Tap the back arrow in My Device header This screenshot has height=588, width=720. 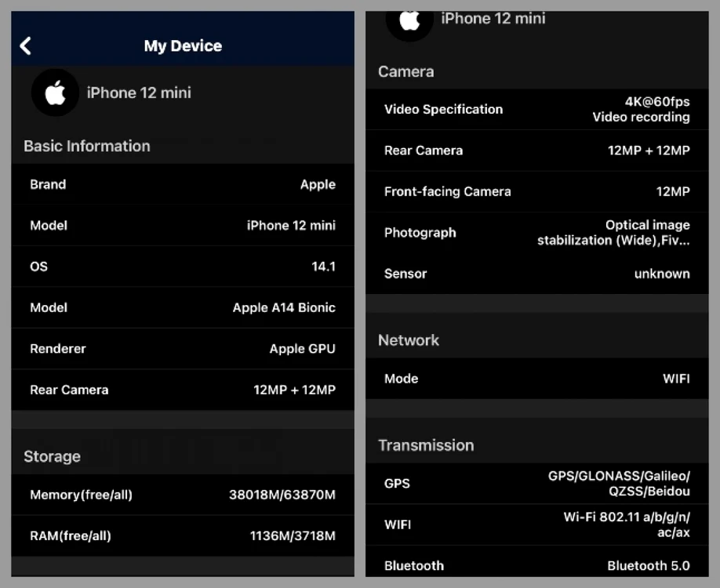(x=26, y=46)
